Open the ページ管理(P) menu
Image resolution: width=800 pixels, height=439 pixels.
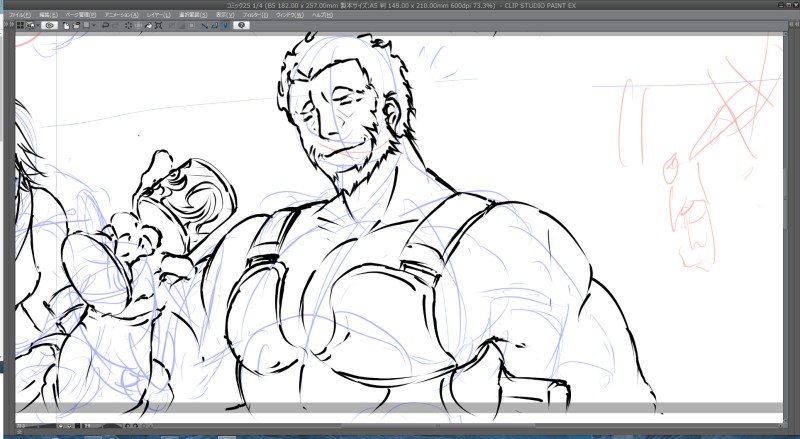pyautogui.click(x=81, y=15)
